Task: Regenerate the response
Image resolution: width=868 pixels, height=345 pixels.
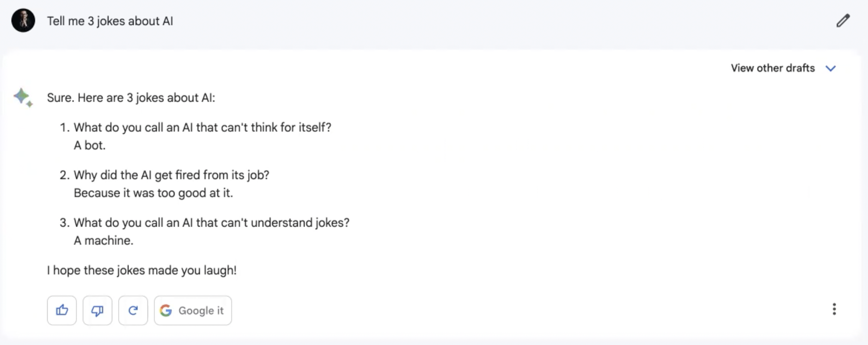Action: [x=133, y=310]
